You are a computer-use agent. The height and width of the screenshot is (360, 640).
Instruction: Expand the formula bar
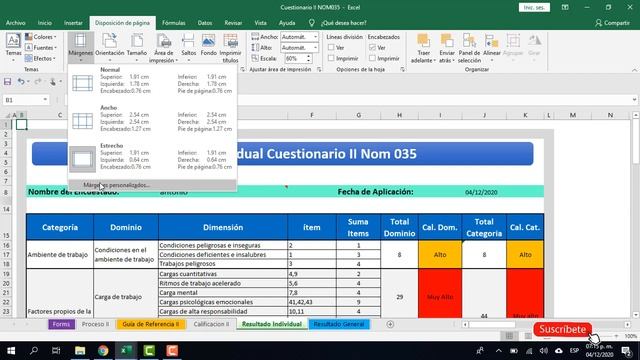[x=634, y=100]
